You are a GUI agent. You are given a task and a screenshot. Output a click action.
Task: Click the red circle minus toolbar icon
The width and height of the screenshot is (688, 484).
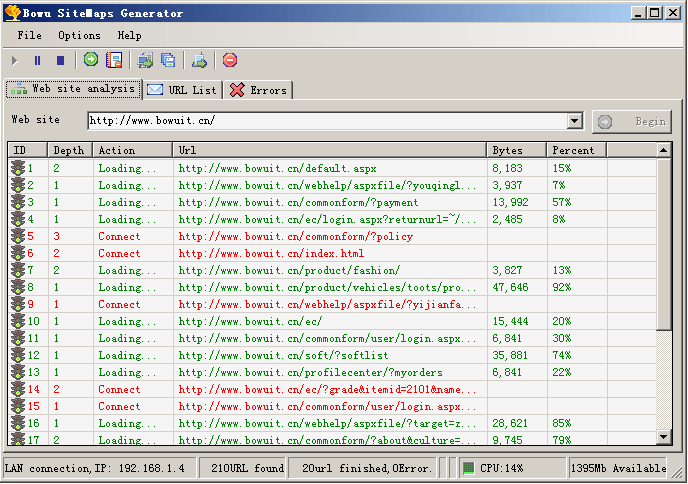[230, 60]
